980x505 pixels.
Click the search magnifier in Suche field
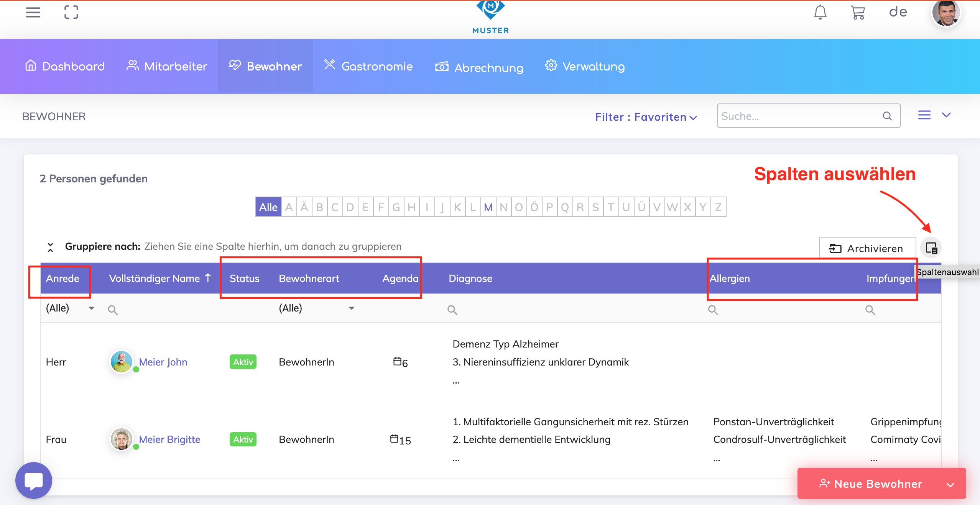[887, 116]
